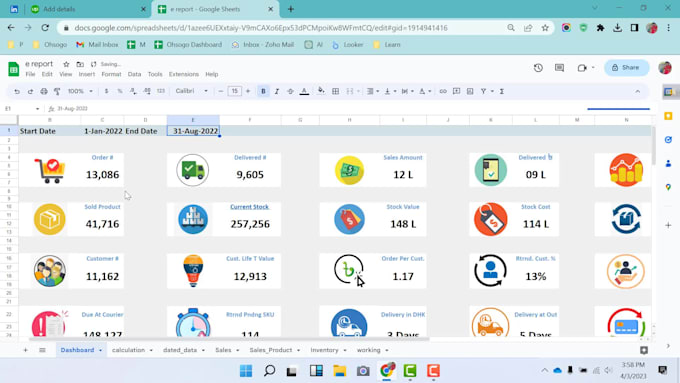Screen dimensions: 680x383
Task: Open the fill color picker
Action: (x=321, y=91)
